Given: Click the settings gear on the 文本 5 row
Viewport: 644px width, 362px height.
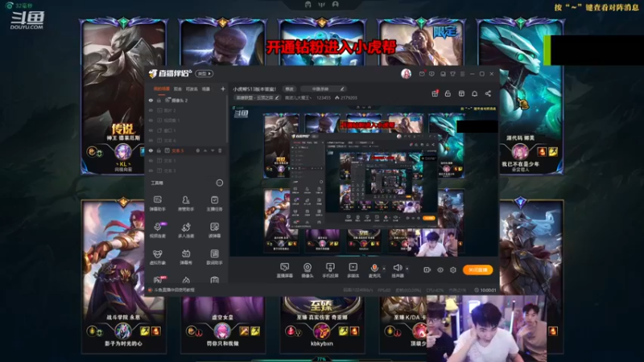Looking at the screenshot, I should pos(197,150).
